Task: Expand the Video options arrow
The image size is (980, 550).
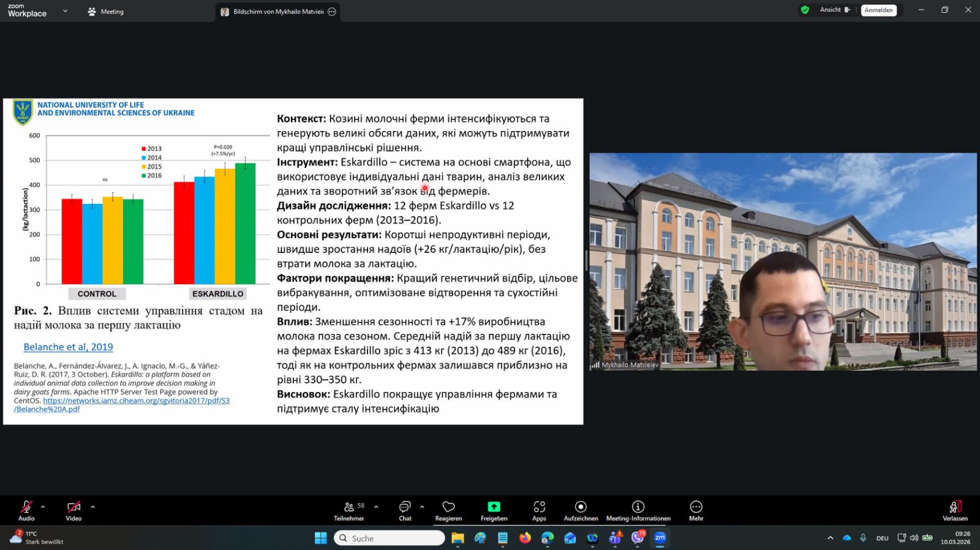Action: pyautogui.click(x=93, y=507)
